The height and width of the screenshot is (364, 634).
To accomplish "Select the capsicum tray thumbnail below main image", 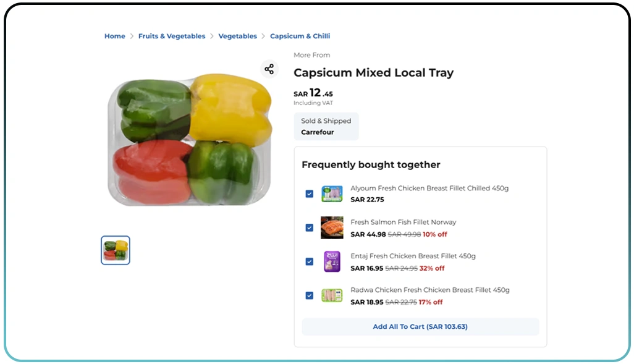I will 115,250.
